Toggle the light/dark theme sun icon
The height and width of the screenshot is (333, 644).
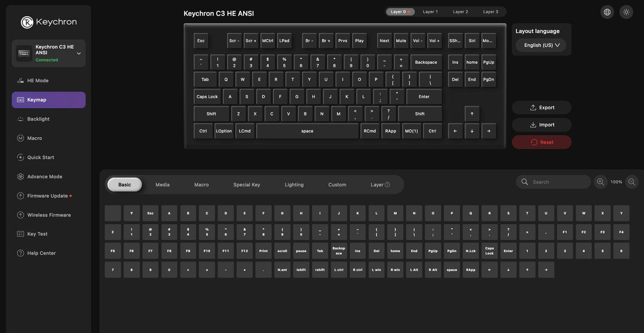pos(626,12)
